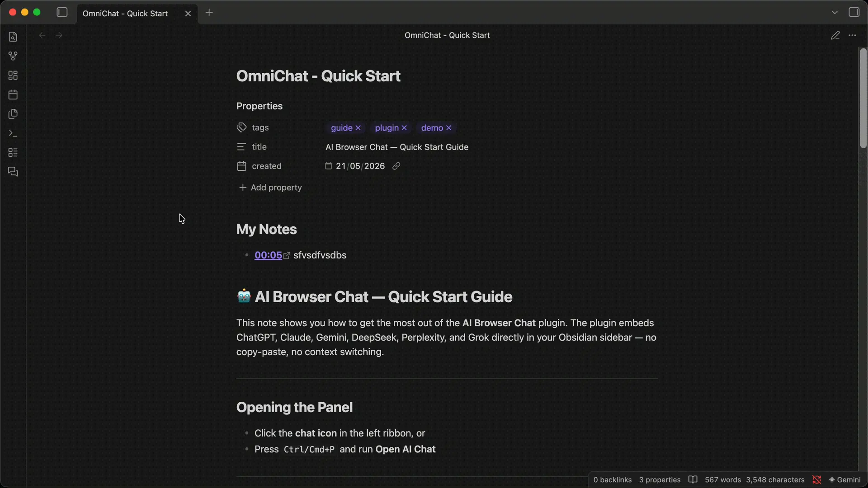Click the sync status icon in status bar
The image size is (868, 488).
pyautogui.click(x=816, y=479)
